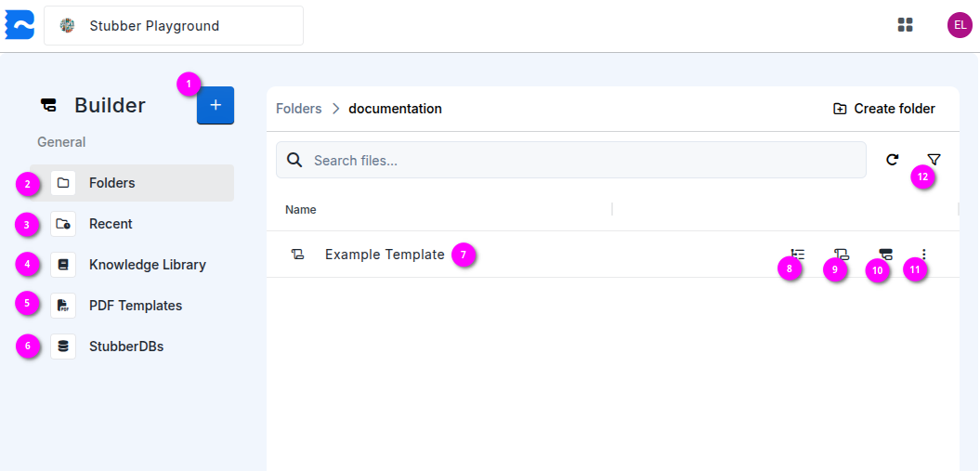Open the filter funnel icon
Screen dimensions: 980x471
tap(934, 160)
